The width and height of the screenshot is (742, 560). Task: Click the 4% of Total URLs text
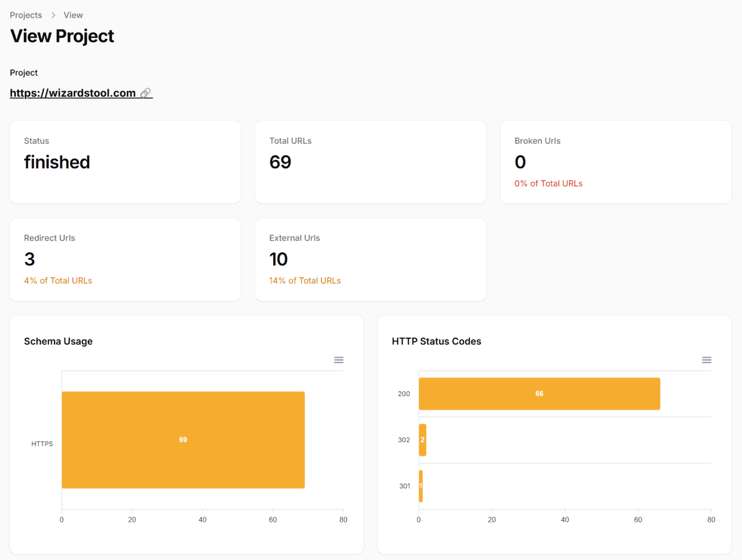[x=58, y=281]
